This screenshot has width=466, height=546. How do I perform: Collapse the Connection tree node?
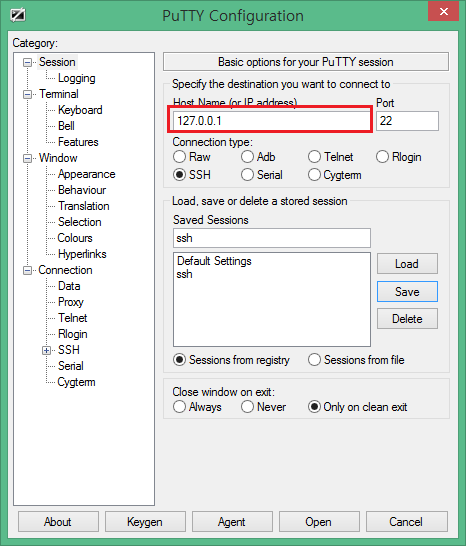27,271
